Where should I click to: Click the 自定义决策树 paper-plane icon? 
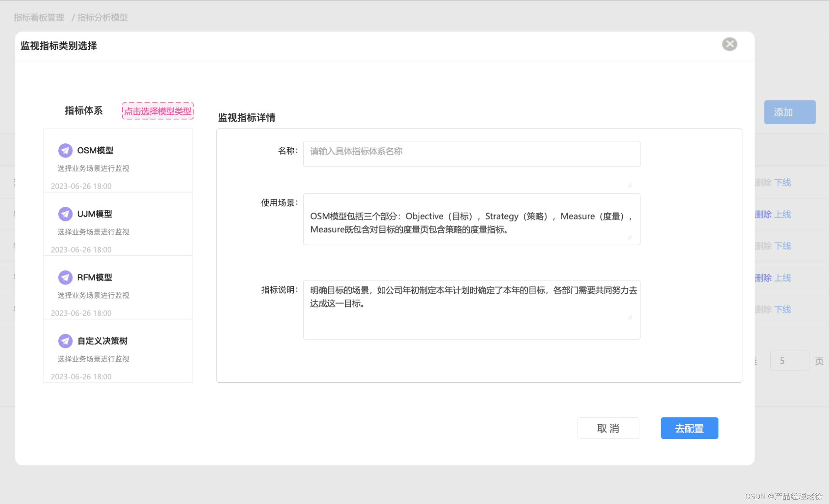[x=65, y=341]
